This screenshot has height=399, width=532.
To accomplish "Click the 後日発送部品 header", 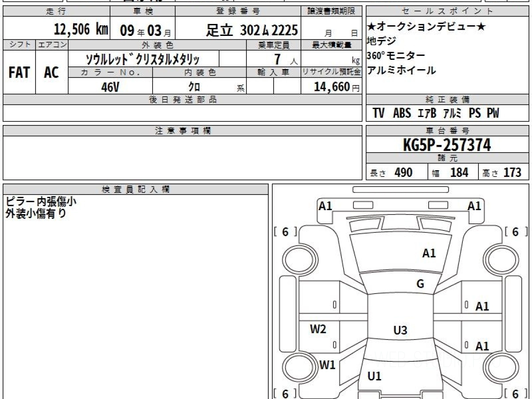I will (x=183, y=100).
